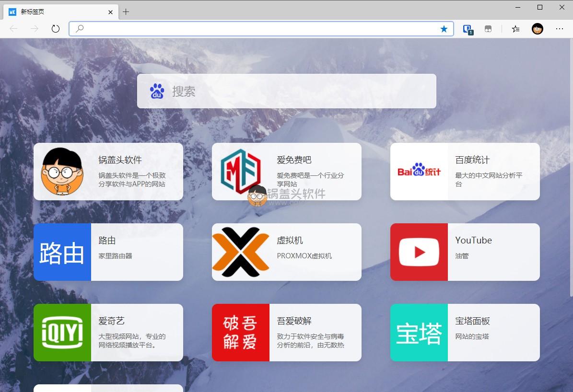Click the user profile avatar icon
Viewport: 573px width, 392px height.
[x=538, y=29]
